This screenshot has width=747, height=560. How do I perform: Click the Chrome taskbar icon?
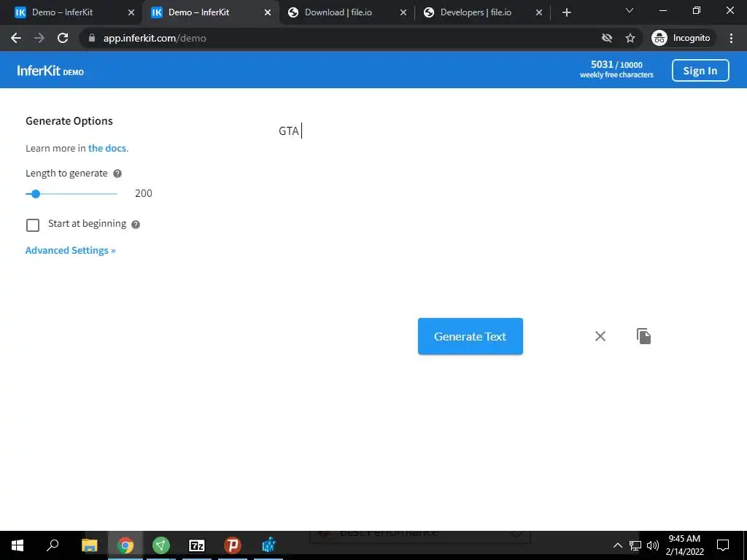click(x=125, y=545)
